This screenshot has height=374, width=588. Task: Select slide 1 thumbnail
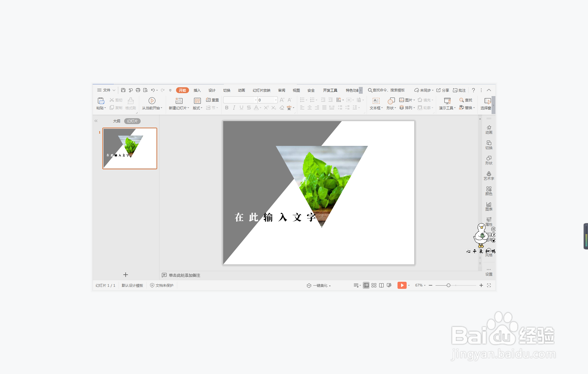pos(130,148)
